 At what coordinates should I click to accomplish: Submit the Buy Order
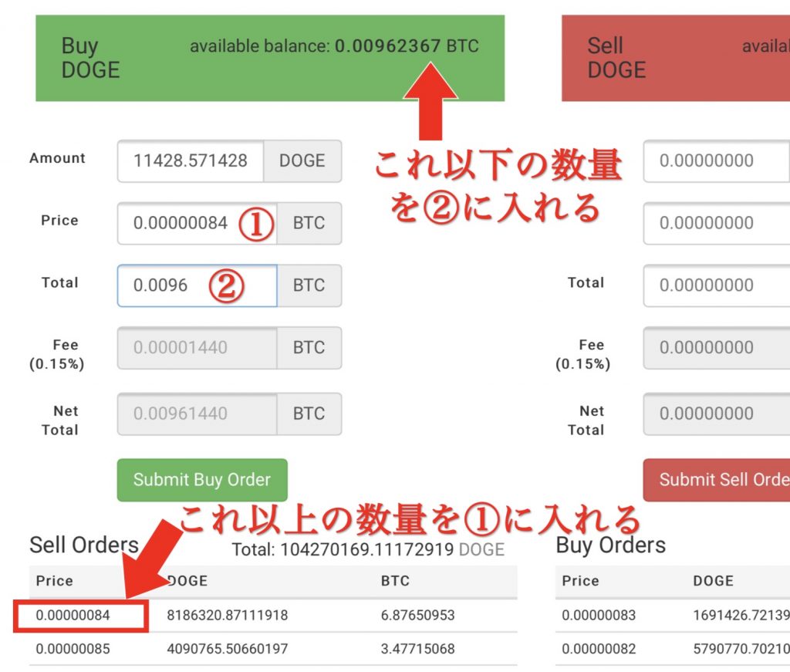[x=202, y=480]
